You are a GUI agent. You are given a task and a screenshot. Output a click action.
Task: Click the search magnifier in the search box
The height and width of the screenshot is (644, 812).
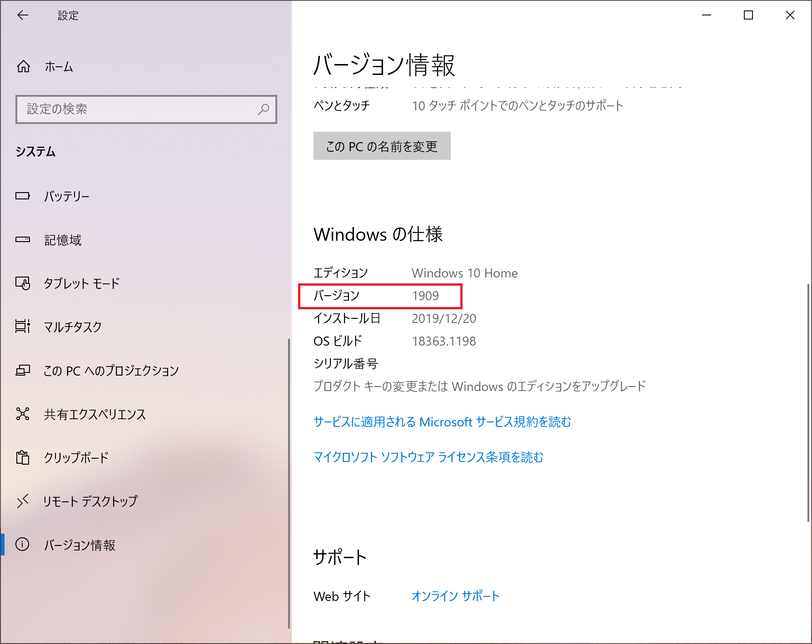(x=264, y=109)
